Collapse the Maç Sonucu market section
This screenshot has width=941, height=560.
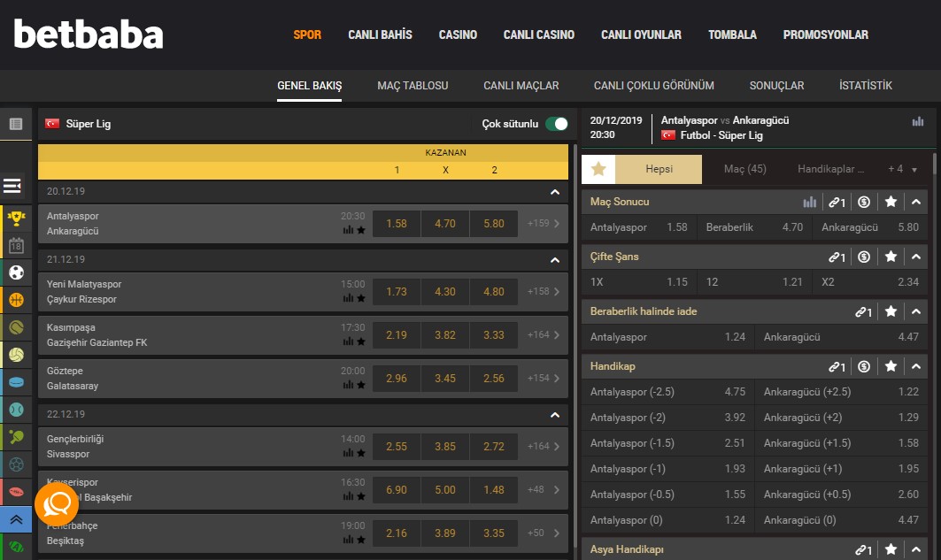(x=916, y=202)
